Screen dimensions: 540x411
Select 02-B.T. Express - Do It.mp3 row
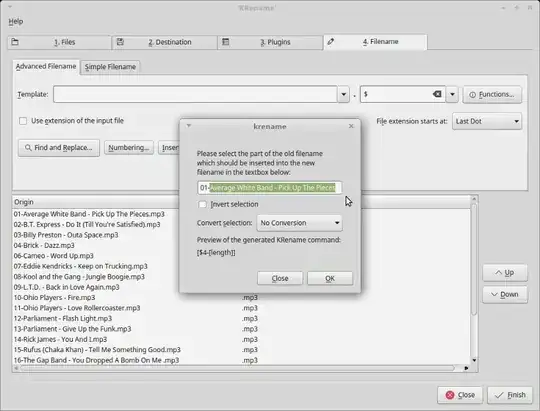pyautogui.click(x=87, y=224)
